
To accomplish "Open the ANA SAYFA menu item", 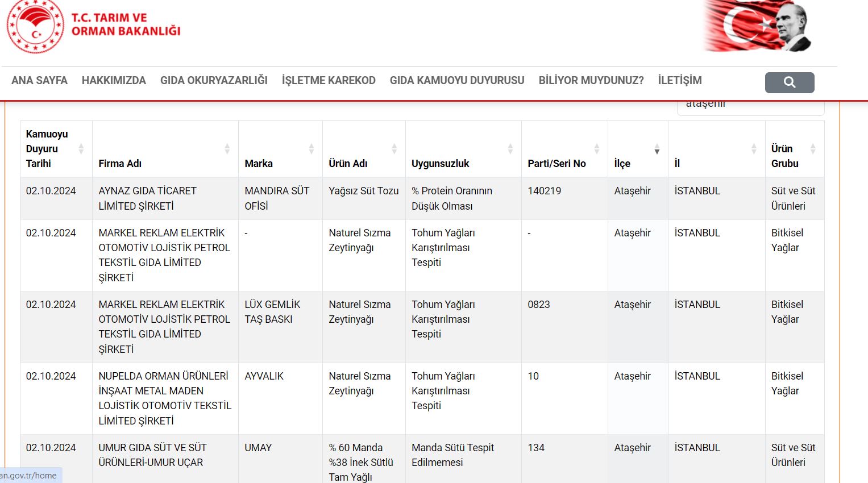I will point(39,81).
